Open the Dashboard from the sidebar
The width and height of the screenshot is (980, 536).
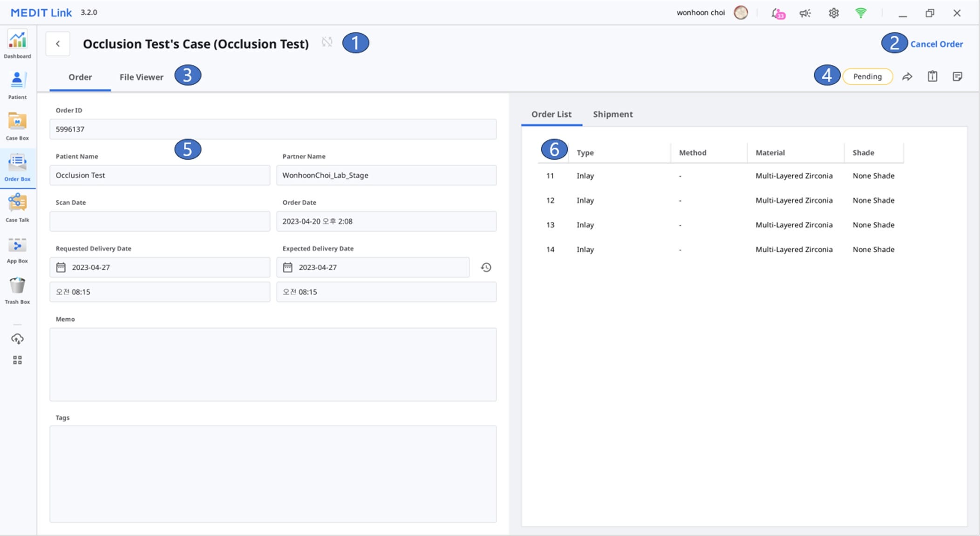(17, 45)
